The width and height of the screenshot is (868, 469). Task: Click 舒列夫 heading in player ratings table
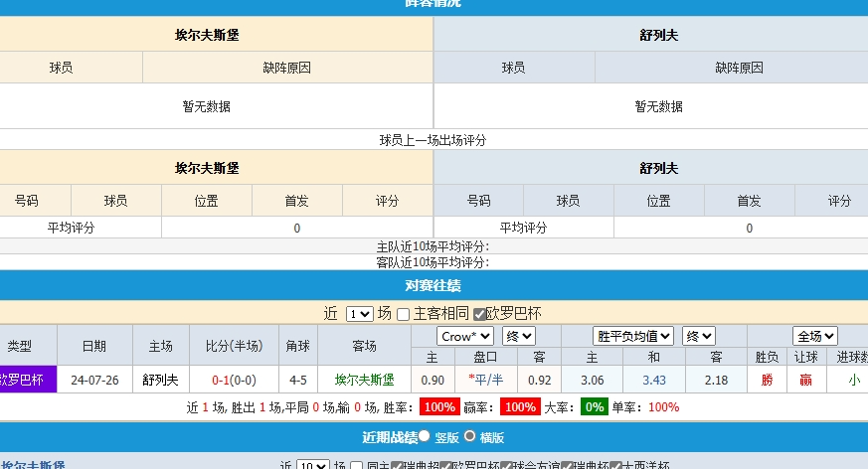[x=659, y=168]
